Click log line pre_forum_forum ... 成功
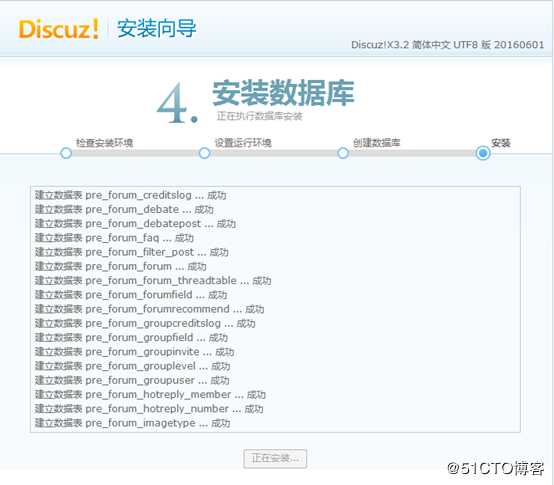The width and height of the screenshot is (554, 485). [x=120, y=266]
